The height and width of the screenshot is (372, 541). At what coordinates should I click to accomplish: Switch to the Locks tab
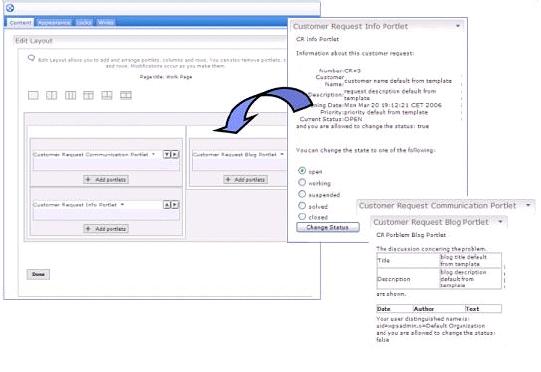pyautogui.click(x=84, y=23)
